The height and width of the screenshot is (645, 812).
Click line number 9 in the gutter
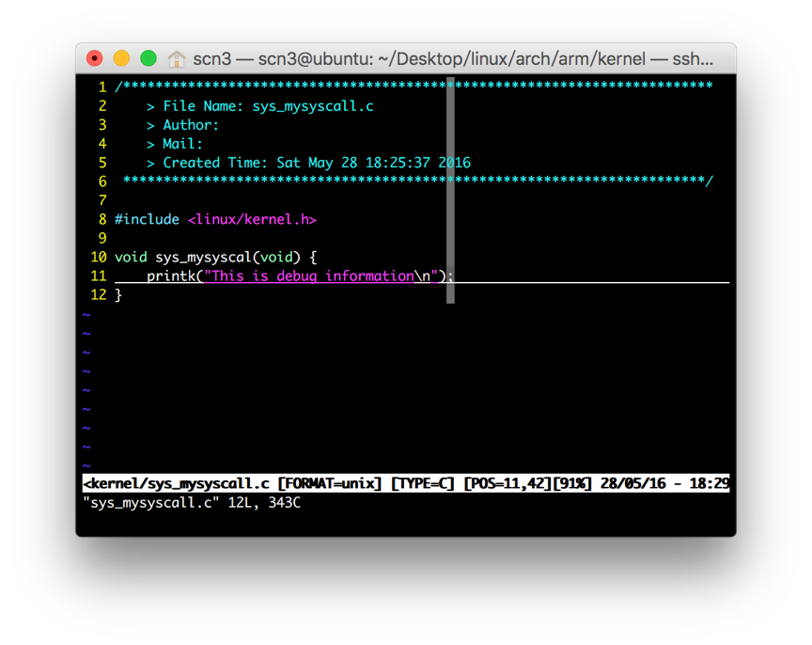pos(102,238)
